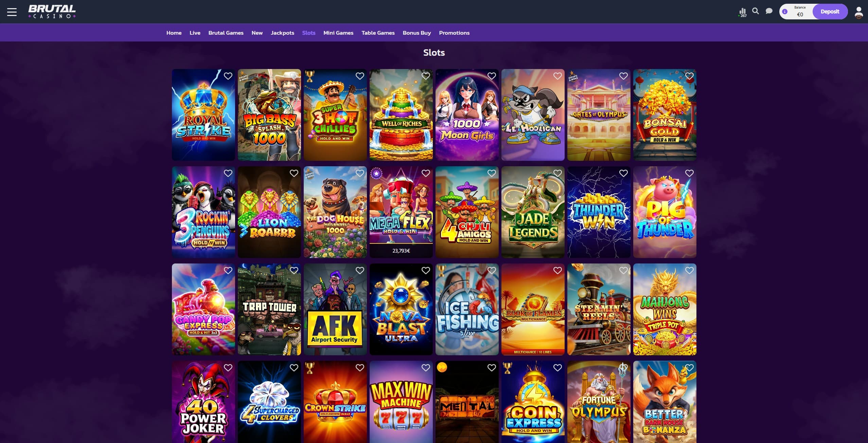Screen dimensions: 868x443
Task: Toggle heart on AFK Airport Security
Action: (x=360, y=271)
